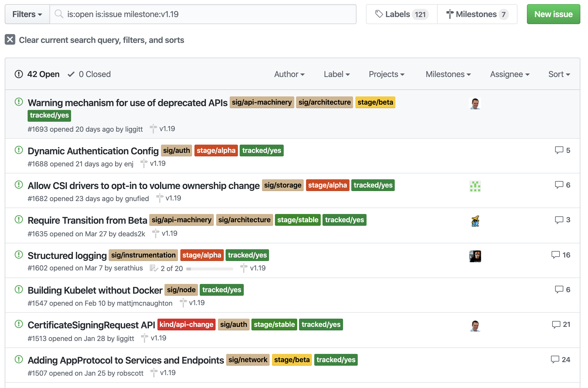Select the 42 Open filter toggle

43,74
